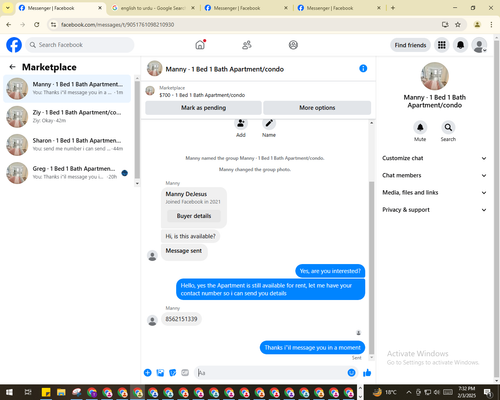The width and height of the screenshot is (500, 400).
Task: Click the address bar URL
Action: click(117, 25)
